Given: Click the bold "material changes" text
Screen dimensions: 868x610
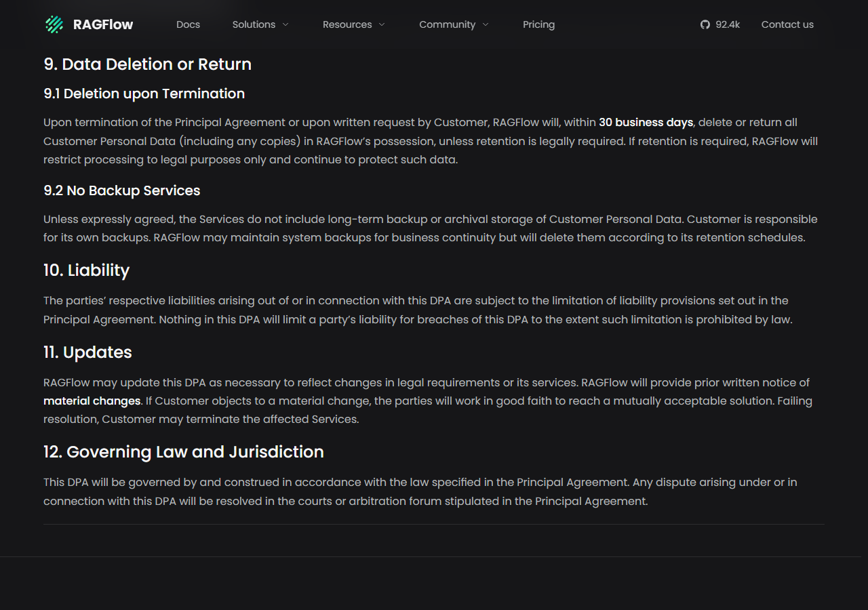Looking at the screenshot, I should 92,401.
